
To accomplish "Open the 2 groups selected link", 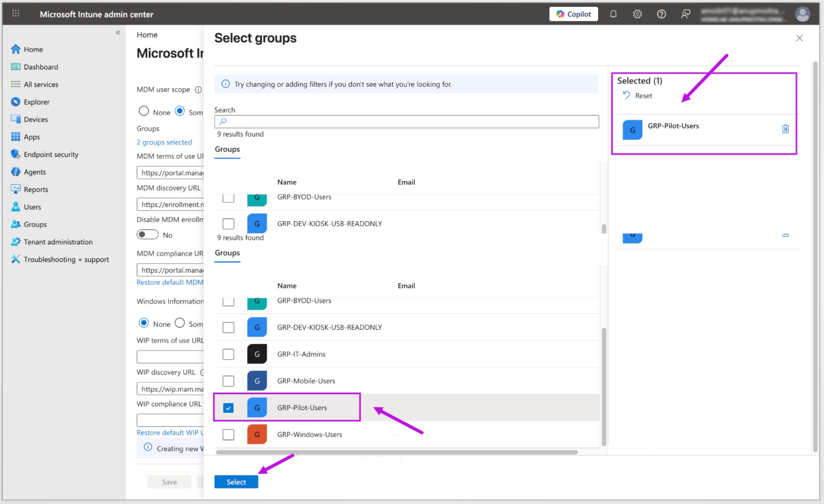I will pos(164,142).
